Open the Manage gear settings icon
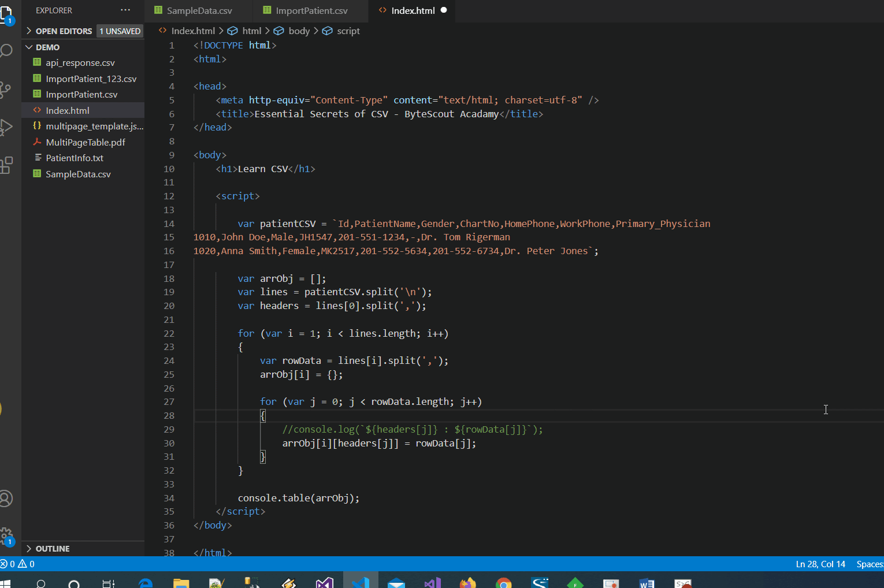 click(x=6, y=536)
